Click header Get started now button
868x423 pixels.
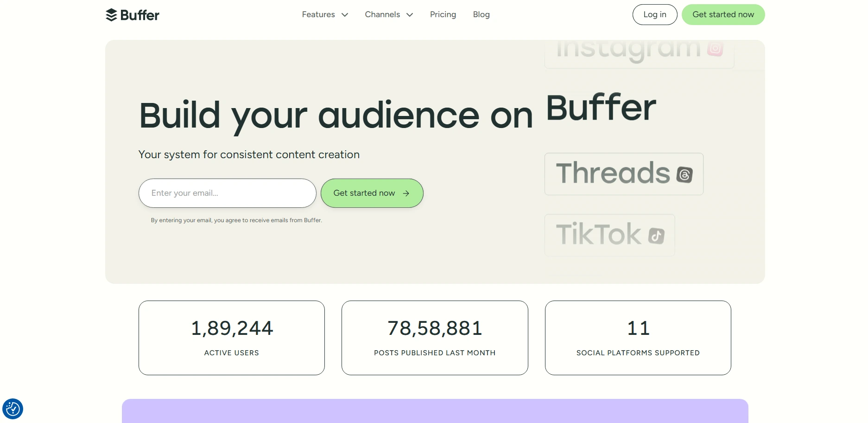pyautogui.click(x=723, y=14)
